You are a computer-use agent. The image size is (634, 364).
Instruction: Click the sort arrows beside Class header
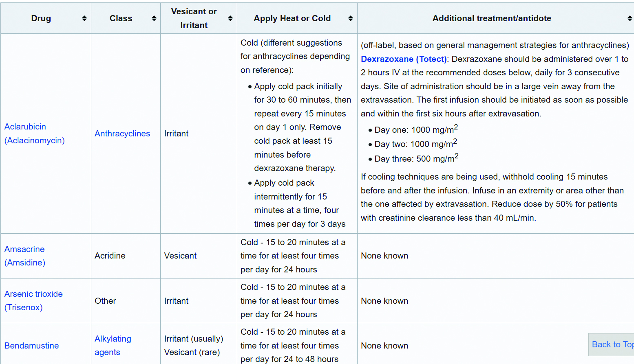tap(154, 18)
